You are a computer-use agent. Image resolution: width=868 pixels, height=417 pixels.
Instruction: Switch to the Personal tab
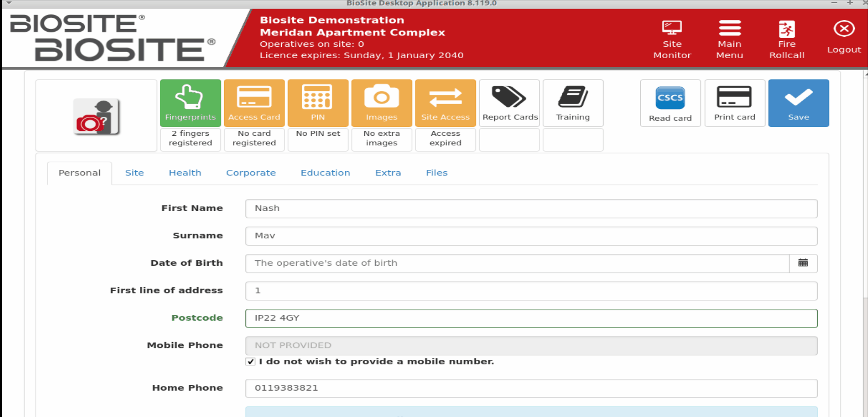[x=79, y=173]
